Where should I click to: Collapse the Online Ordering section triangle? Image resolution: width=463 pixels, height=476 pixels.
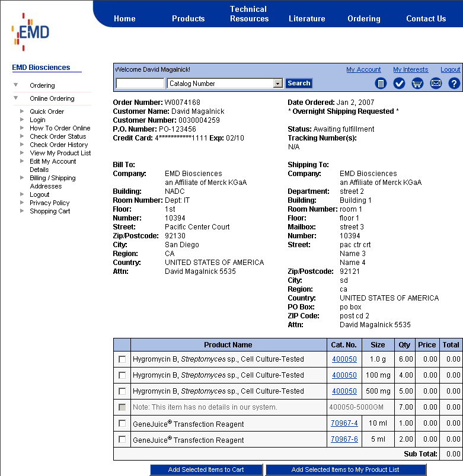click(15, 98)
